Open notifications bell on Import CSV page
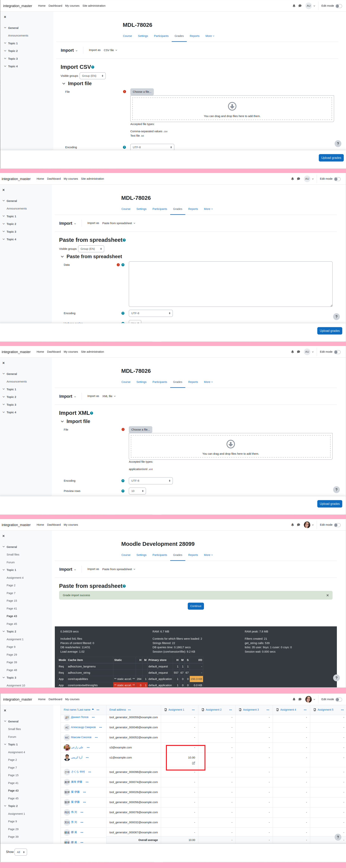Screen dimensions: 346x868 [x=294, y=6]
